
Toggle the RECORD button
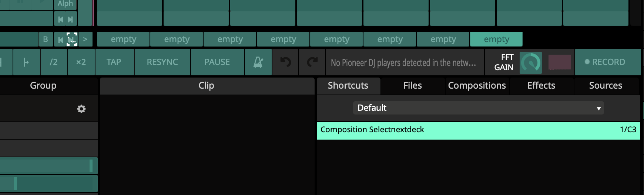[x=608, y=62]
